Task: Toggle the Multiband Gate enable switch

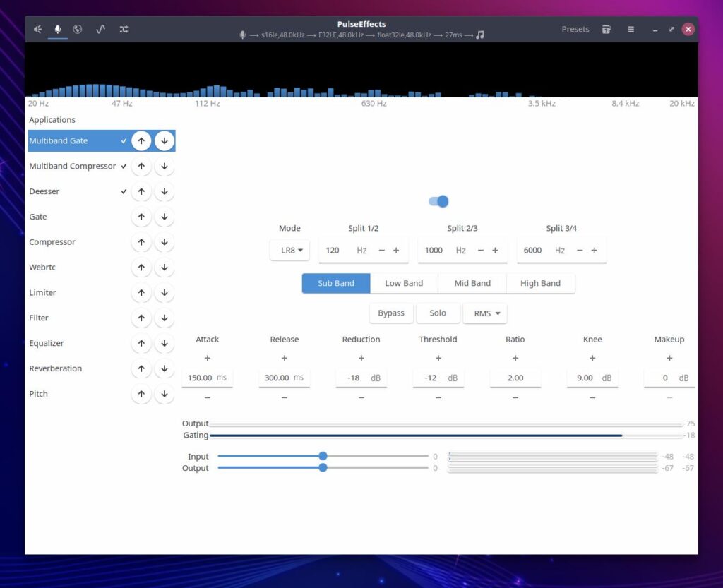Action: tap(438, 201)
